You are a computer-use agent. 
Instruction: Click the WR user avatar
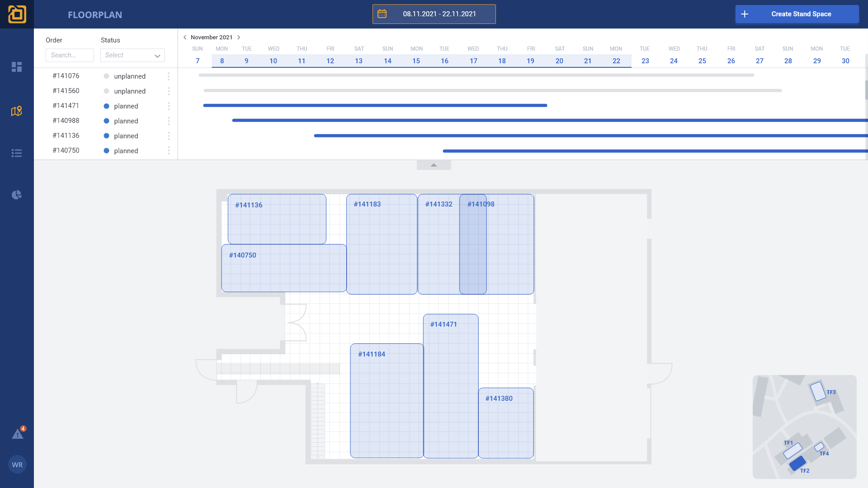pyautogui.click(x=17, y=465)
